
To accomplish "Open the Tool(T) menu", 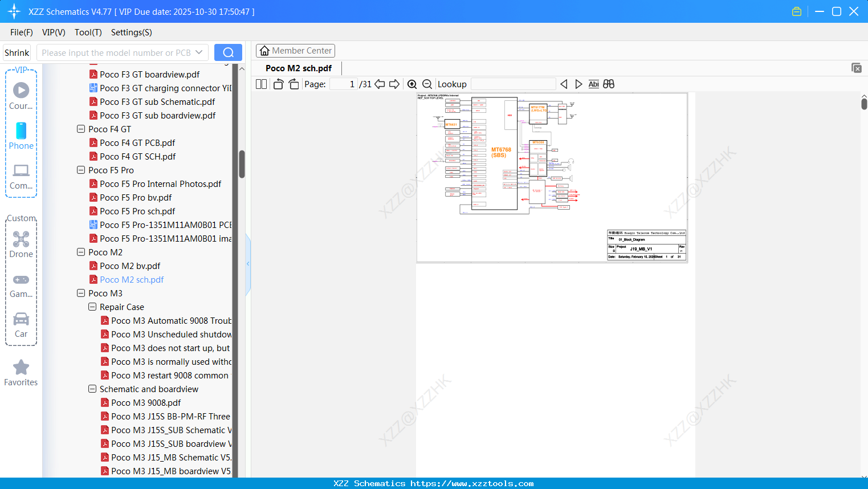I will click(x=88, y=32).
